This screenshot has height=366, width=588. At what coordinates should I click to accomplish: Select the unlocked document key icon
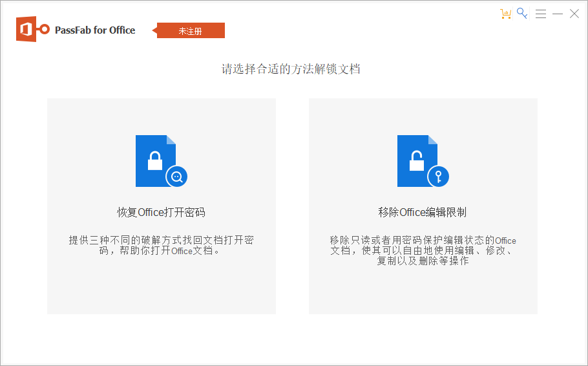pyautogui.click(x=423, y=160)
